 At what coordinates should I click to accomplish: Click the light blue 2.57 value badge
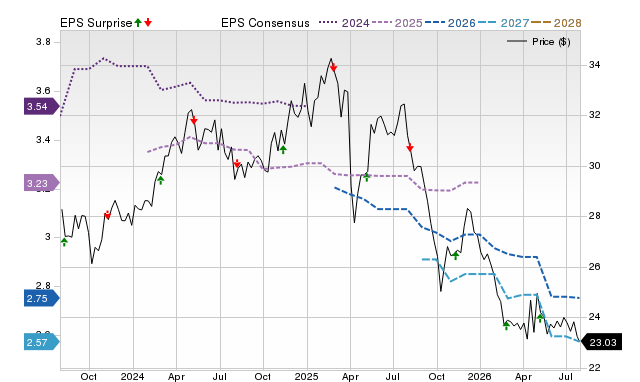42,342
